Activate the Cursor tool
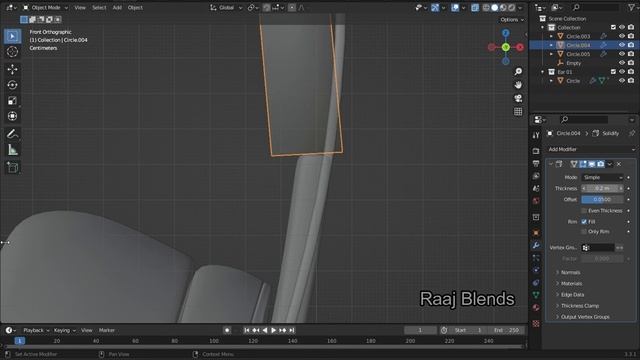The image size is (640, 360). (12, 52)
